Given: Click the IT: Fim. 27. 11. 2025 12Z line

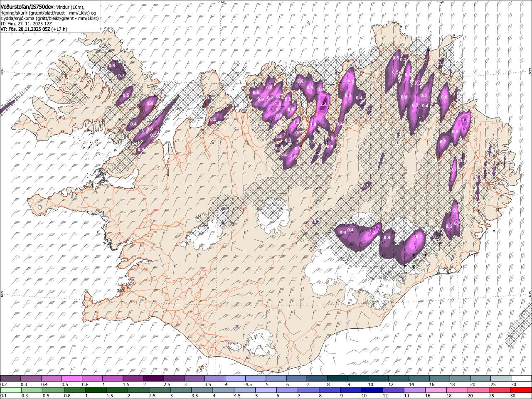Looking at the screenshot, I should click(26, 24).
